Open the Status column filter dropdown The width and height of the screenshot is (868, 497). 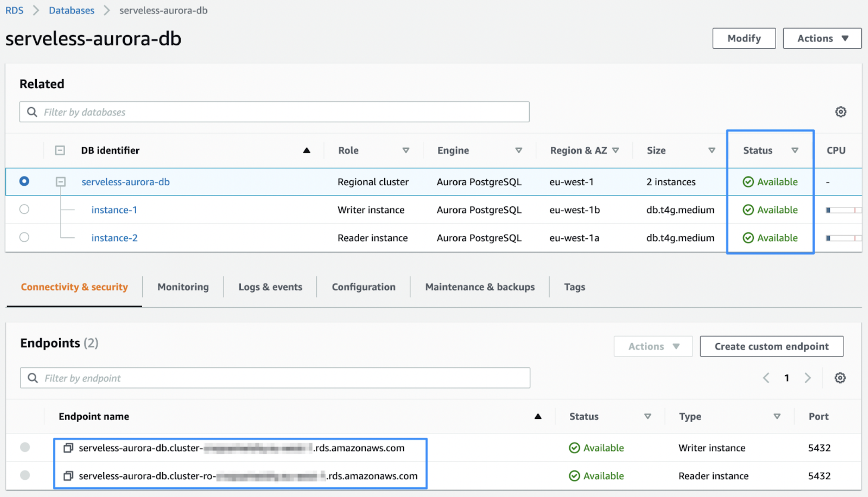pyautogui.click(x=795, y=150)
